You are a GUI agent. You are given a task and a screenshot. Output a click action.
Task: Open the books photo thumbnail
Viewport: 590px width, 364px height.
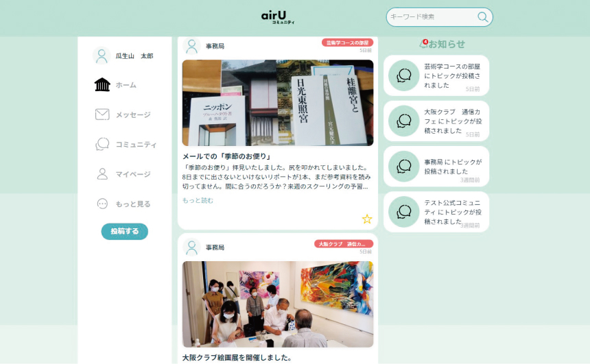pos(278,103)
